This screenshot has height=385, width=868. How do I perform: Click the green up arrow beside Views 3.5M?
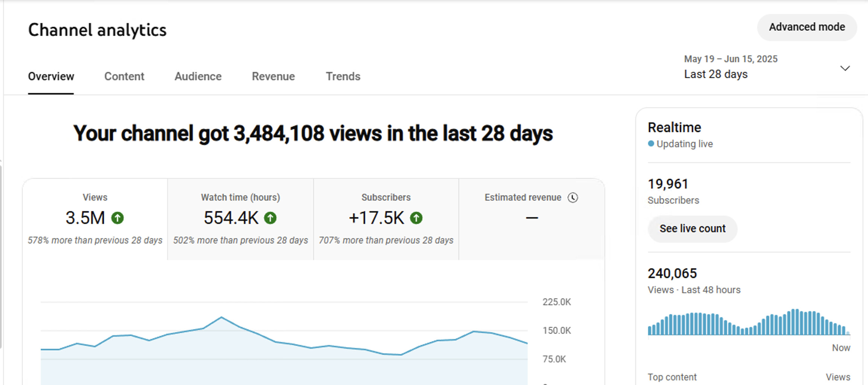point(117,218)
